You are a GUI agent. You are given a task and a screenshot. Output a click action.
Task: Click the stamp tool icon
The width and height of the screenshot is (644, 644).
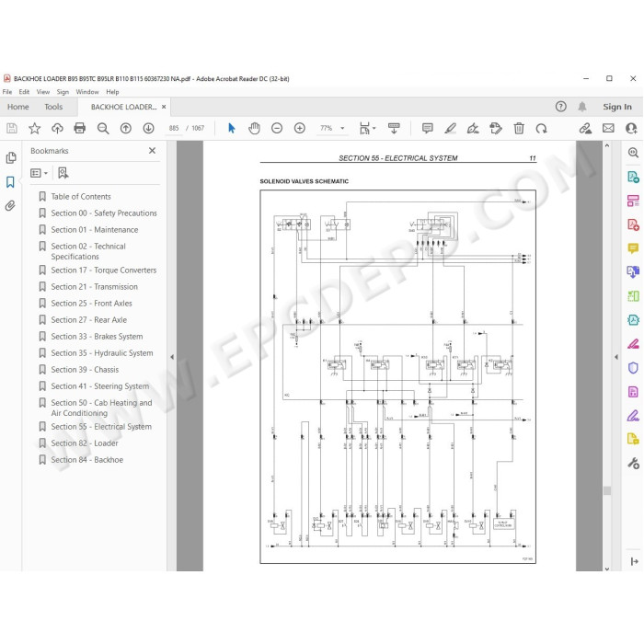[496, 129]
